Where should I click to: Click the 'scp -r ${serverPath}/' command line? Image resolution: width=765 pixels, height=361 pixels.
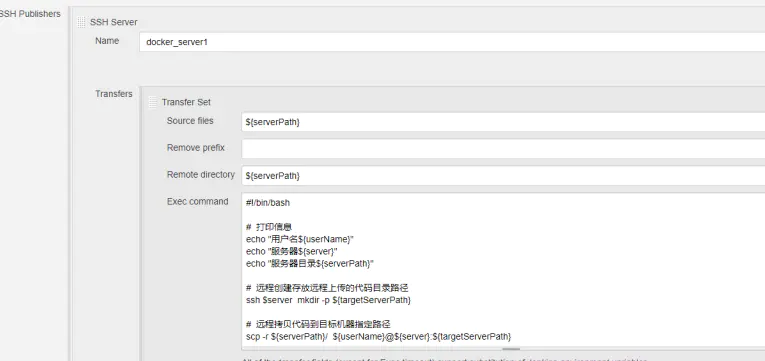379,337
